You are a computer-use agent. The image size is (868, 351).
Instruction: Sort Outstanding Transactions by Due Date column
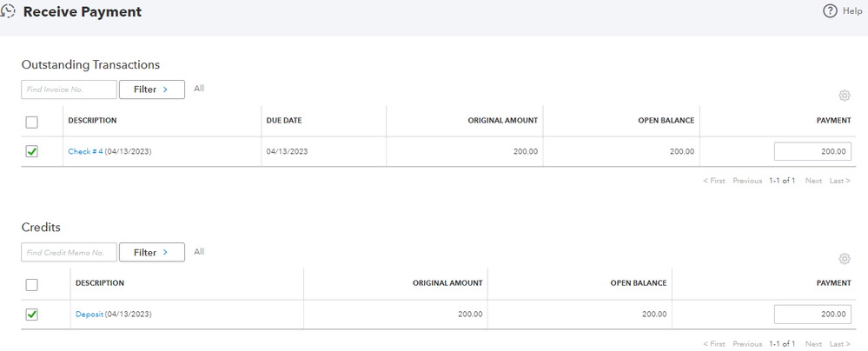click(x=284, y=121)
